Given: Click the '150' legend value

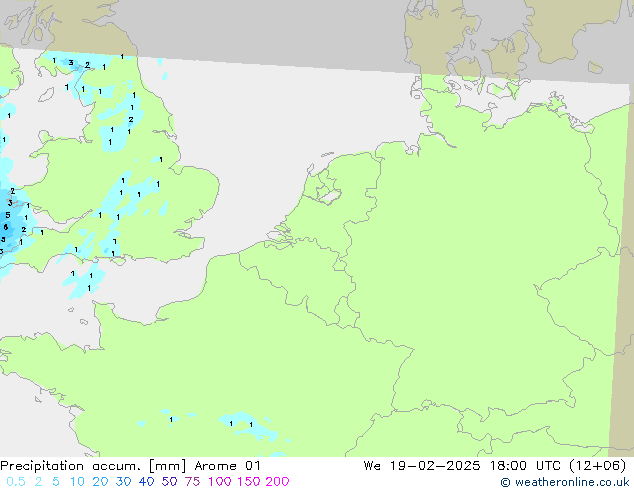Looking at the screenshot, I should pyautogui.click(x=247, y=482).
